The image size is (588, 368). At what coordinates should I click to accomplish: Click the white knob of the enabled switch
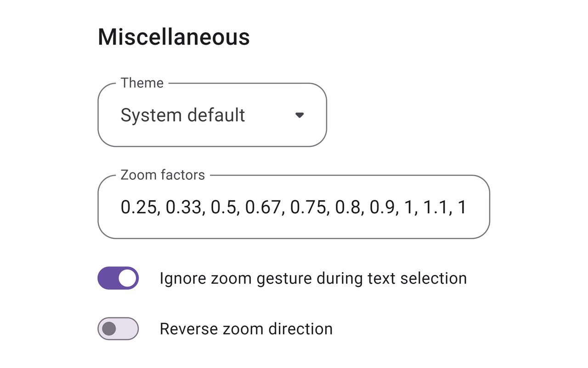pos(127,278)
